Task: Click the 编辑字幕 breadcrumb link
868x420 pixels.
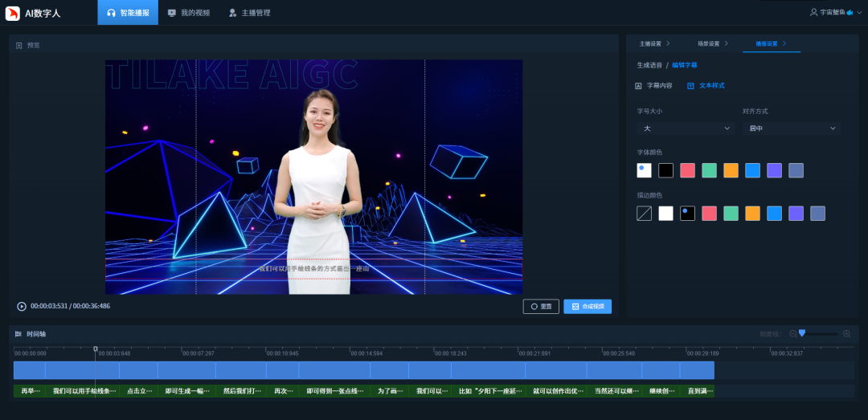Action: pyautogui.click(x=685, y=65)
